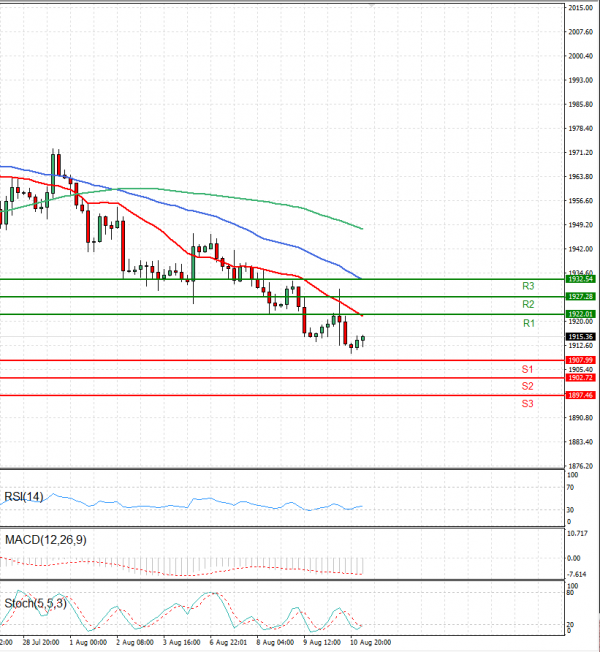This screenshot has height=652, width=600.
Task: Click the 6 Aug 22:01 date label
Action: click(x=228, y=642)
